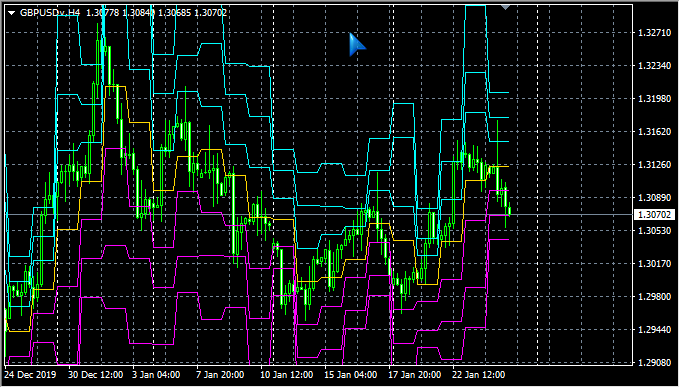Click the 10 Jan 12:00 time label
680x388 pixels.
tap(286, 375)
